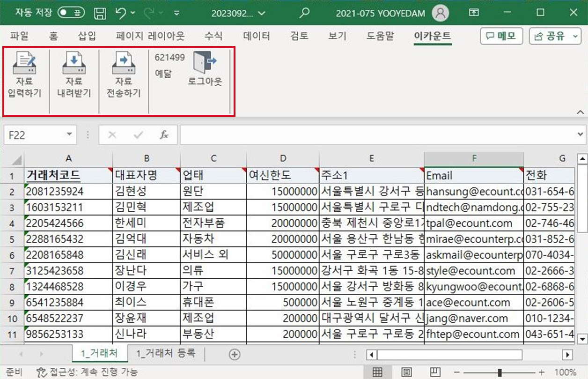
Task: Click the zoom slider in status bar
Action: click(x=500, y=372)
